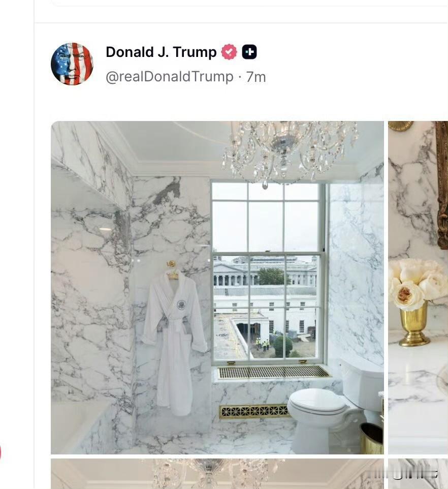Open the marble bathroom window photo
The width and height of the screenshot is (448, 489).
pos(217,288)
